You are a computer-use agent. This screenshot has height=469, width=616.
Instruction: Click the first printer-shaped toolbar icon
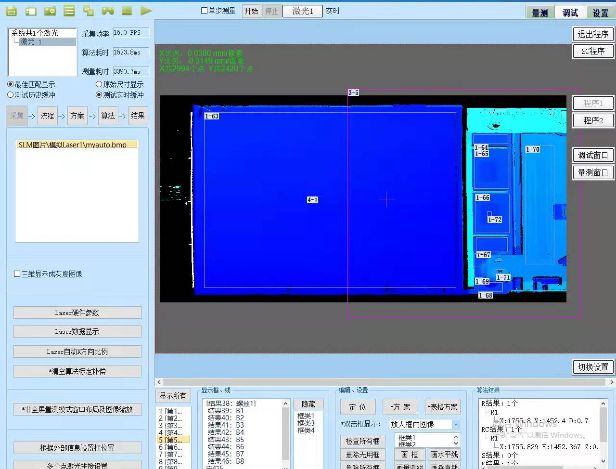click(12, 11)
